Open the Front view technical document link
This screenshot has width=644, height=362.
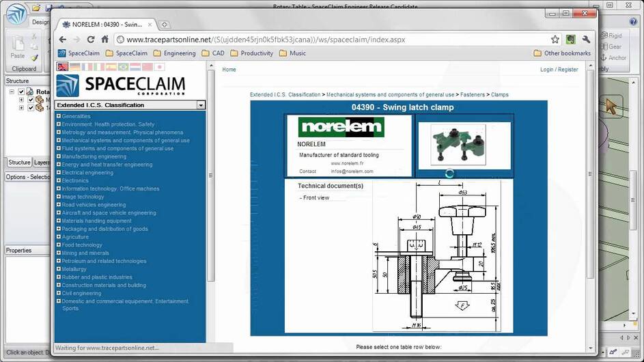click(316, 197)
